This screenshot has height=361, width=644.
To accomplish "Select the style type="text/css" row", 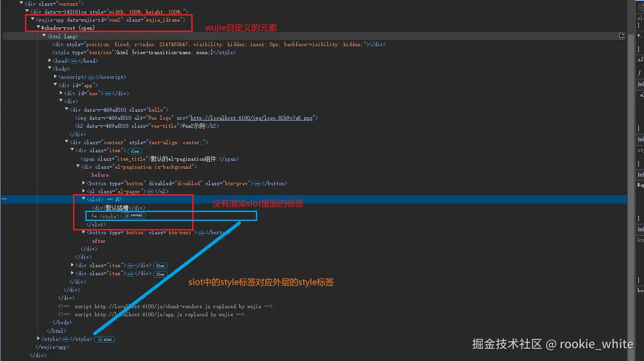I will pyautogui.click(x=144, y=53).
